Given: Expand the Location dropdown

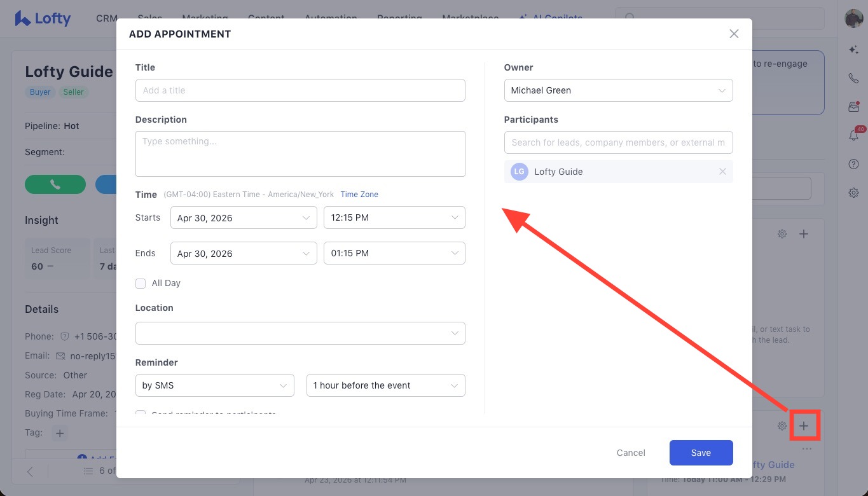Looking at the screenshot, I should click(300, 333).
